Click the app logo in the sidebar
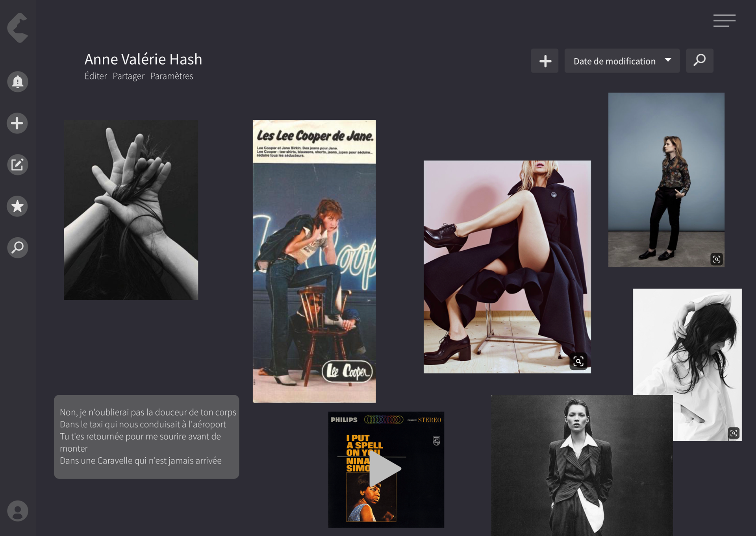This screenshot has height=536, width=756. tap(18, 28)
